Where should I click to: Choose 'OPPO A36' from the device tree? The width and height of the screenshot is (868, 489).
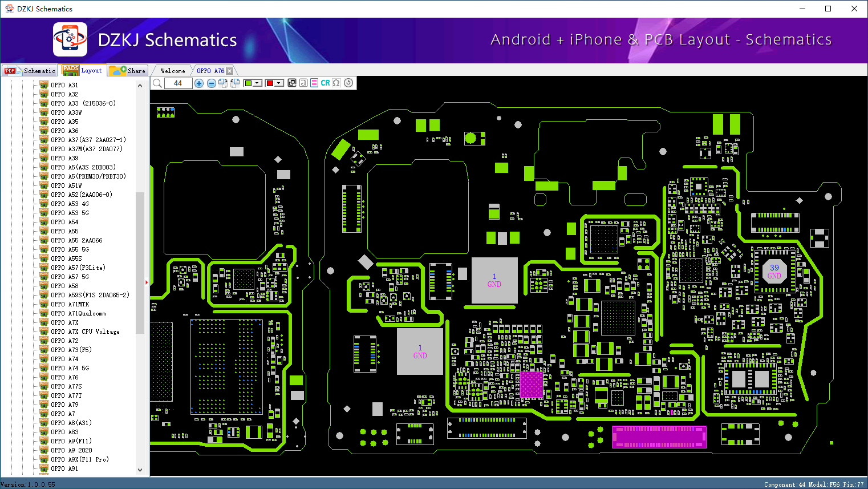[x=64, y=131]
